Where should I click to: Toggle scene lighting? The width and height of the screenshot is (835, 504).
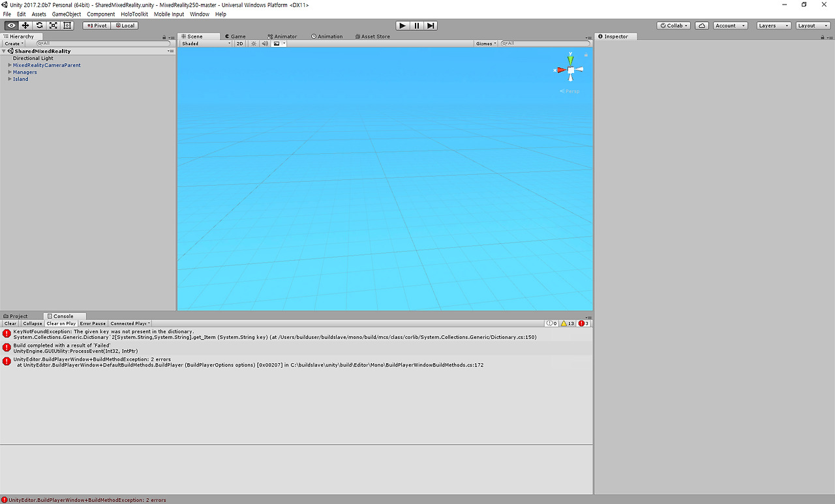254,44
